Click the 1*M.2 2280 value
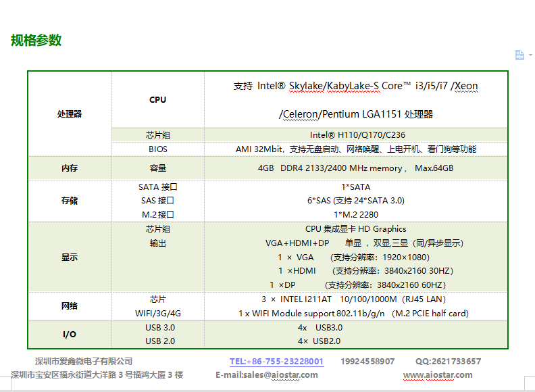Screen dimensions: 535x392 355,215
